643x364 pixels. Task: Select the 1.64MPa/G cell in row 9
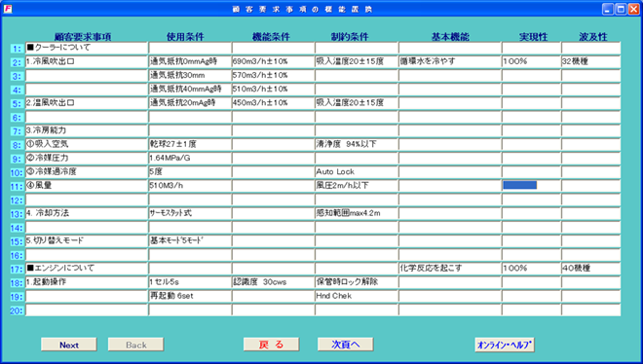(x=190, y=158)
